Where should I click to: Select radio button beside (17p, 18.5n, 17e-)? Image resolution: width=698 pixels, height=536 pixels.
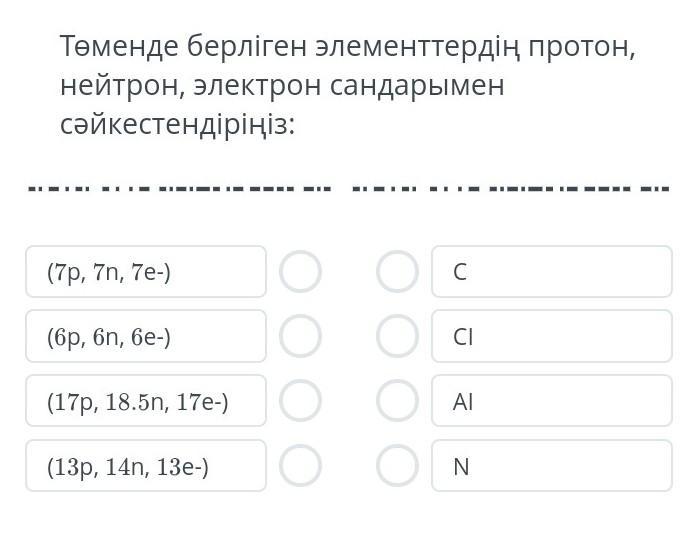[x=300, y=401]
